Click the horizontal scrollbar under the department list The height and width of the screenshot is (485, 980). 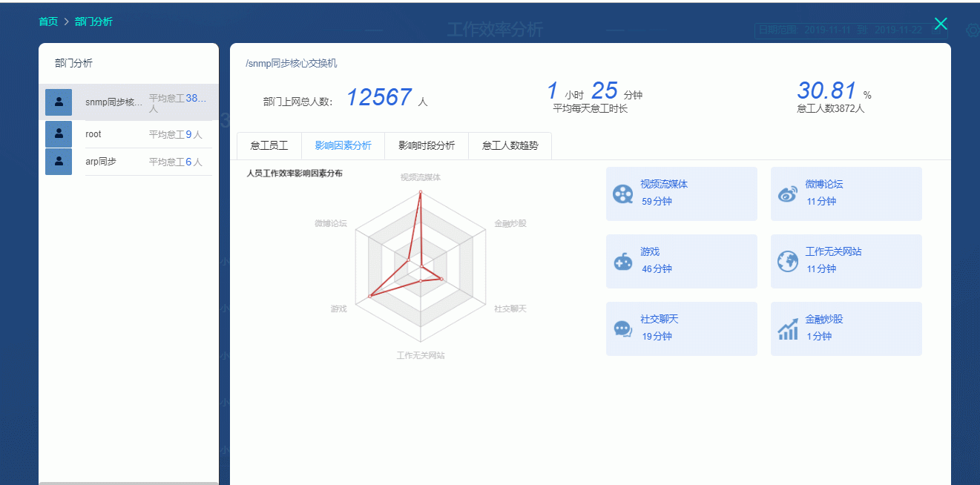coord(128,483)
